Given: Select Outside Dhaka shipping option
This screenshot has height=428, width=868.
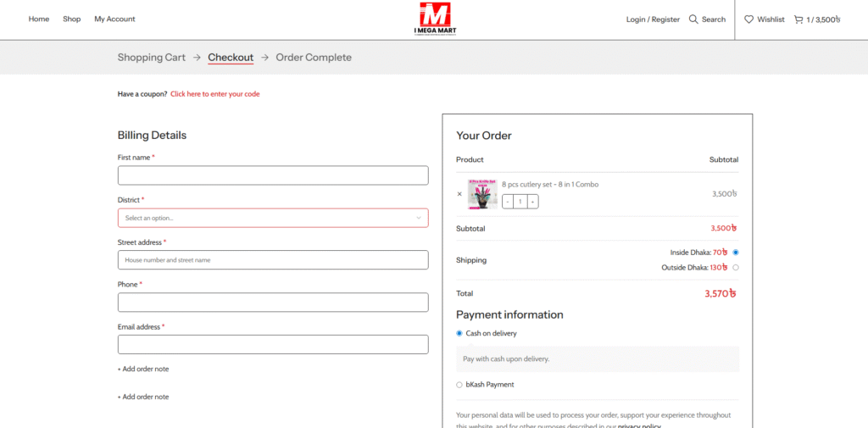Looking at the screenshot, I should tap(735, 268).
